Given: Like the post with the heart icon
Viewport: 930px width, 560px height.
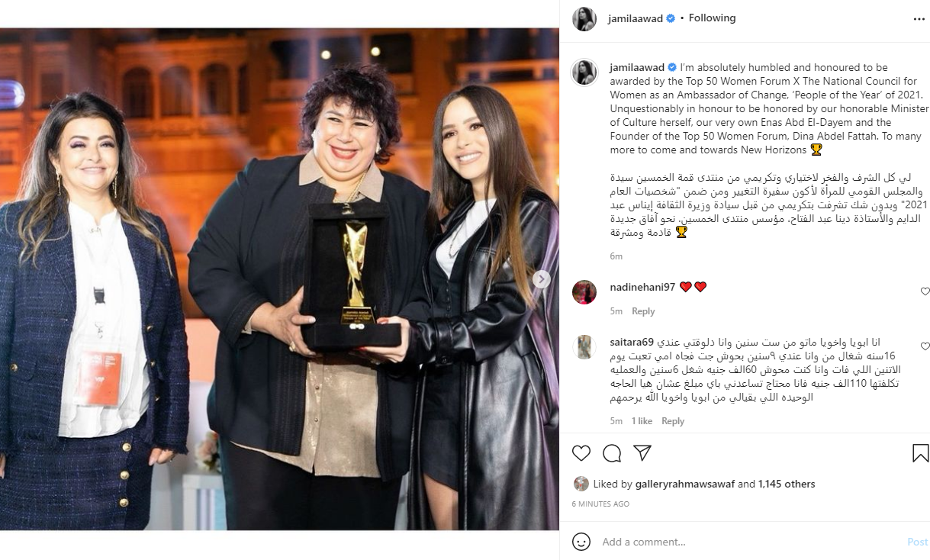Looking at the screenshot, I should [581, 453].
